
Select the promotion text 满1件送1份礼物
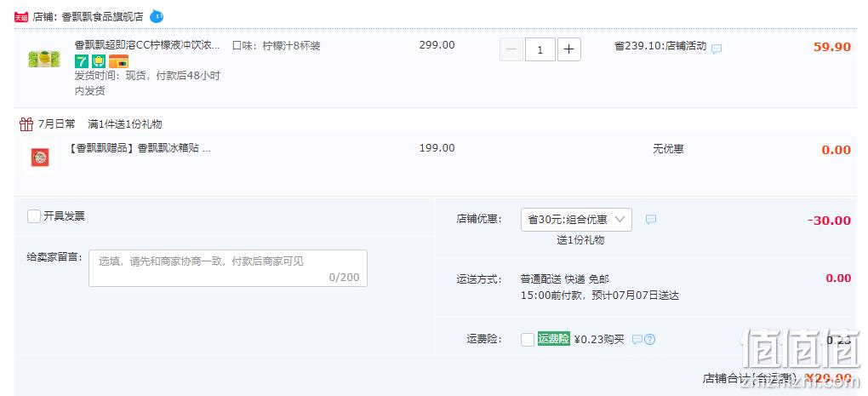point(124,124)
